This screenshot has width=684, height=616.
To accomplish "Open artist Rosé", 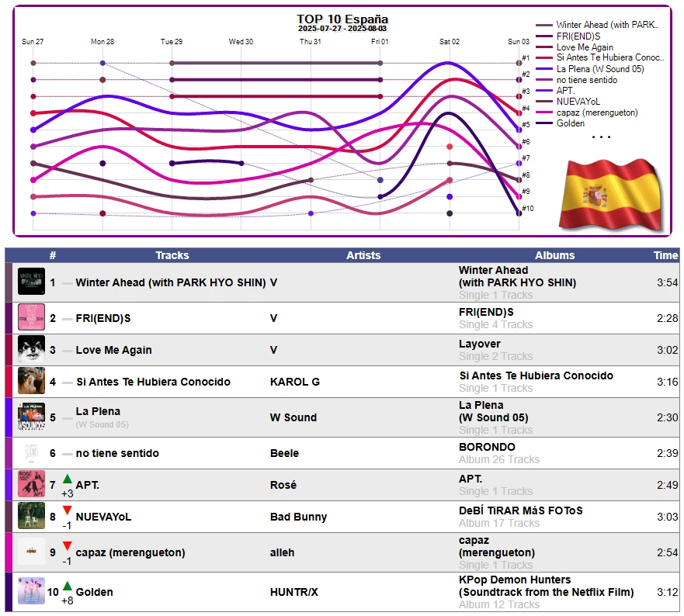I will [x=283, y=485].
